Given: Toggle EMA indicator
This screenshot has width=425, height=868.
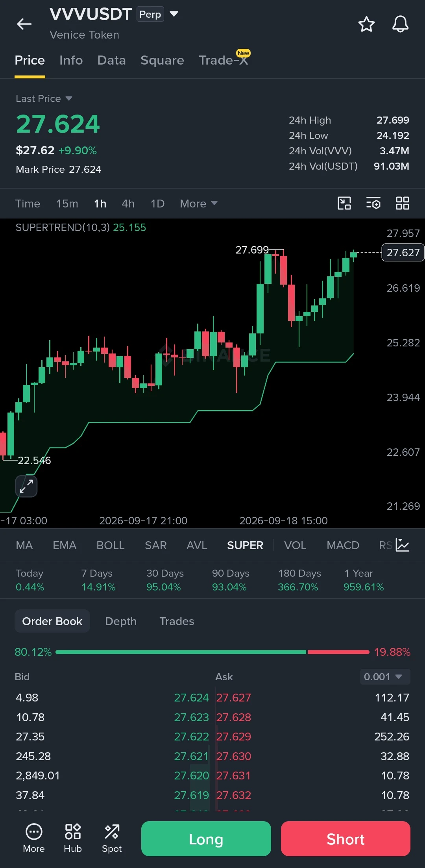Looking at the screenshot, I should click(65, 545).
